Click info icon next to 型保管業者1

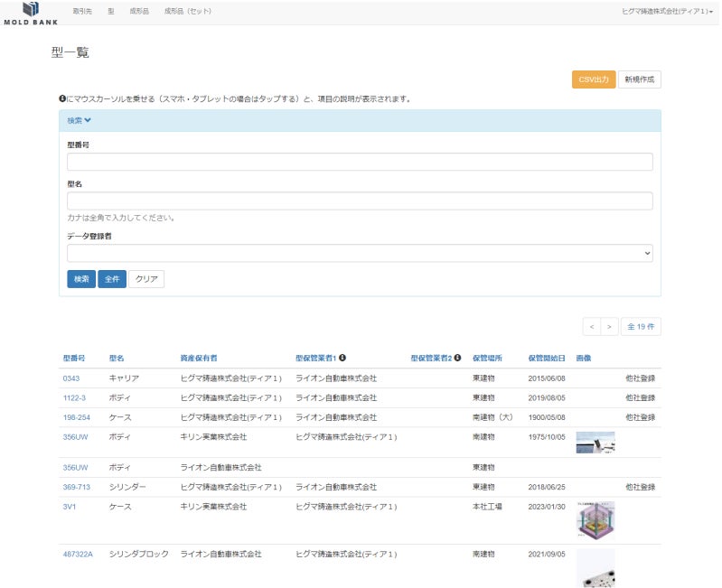[342, 358]
